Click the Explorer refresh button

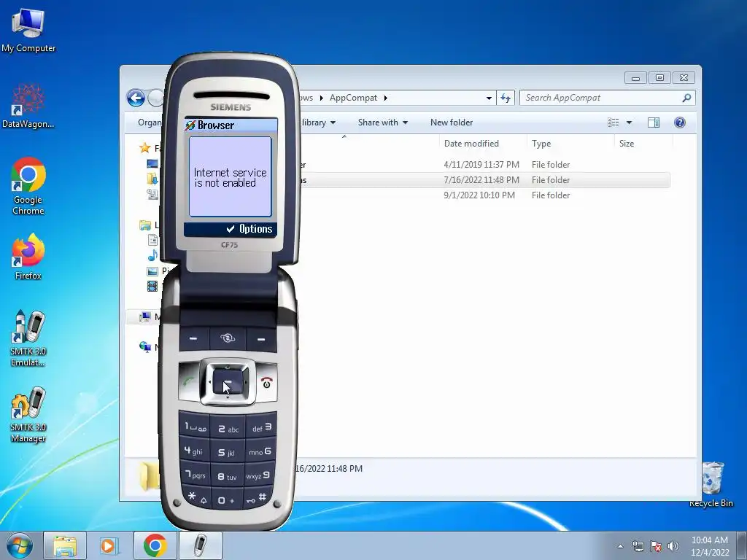pos(506,98)
